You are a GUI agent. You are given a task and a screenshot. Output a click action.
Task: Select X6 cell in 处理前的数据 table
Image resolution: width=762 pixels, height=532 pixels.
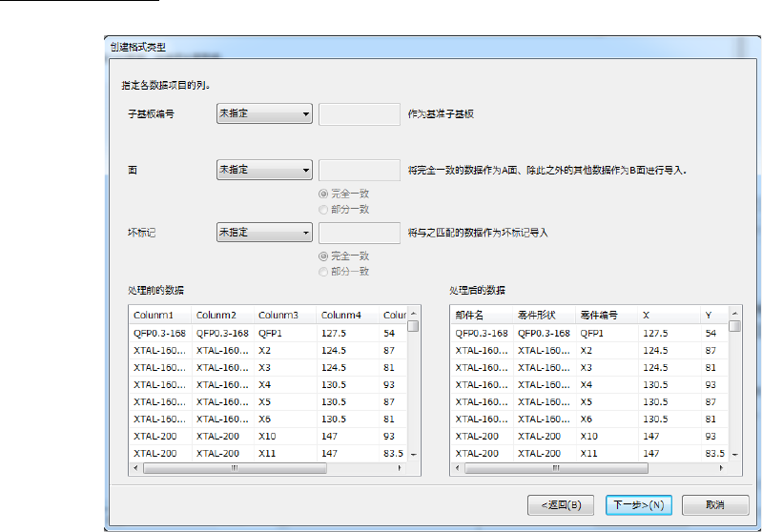tap(285, 419)
